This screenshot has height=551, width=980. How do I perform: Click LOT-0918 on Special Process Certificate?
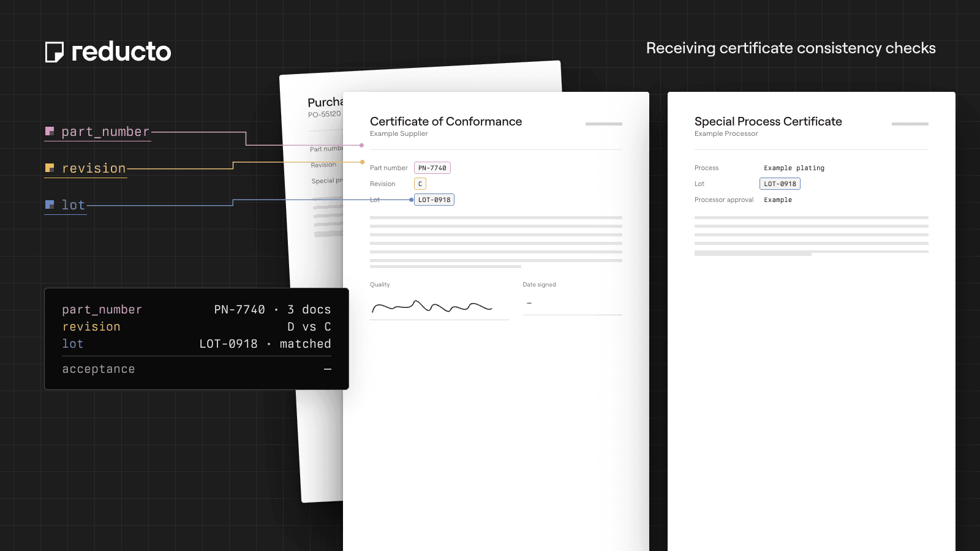pyautogui.click(x=780, y=184)
